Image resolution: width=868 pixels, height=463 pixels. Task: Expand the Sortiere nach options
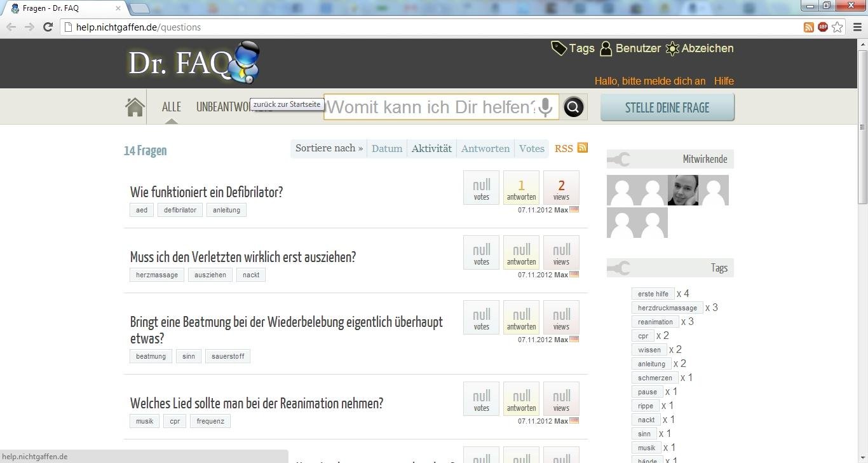[329, 148]
